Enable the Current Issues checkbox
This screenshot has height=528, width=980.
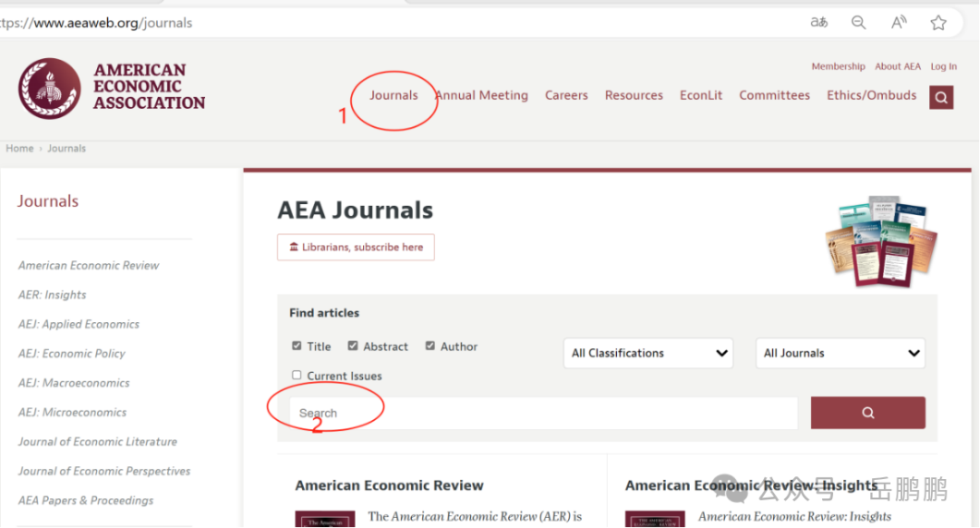(x=297, y=375)
